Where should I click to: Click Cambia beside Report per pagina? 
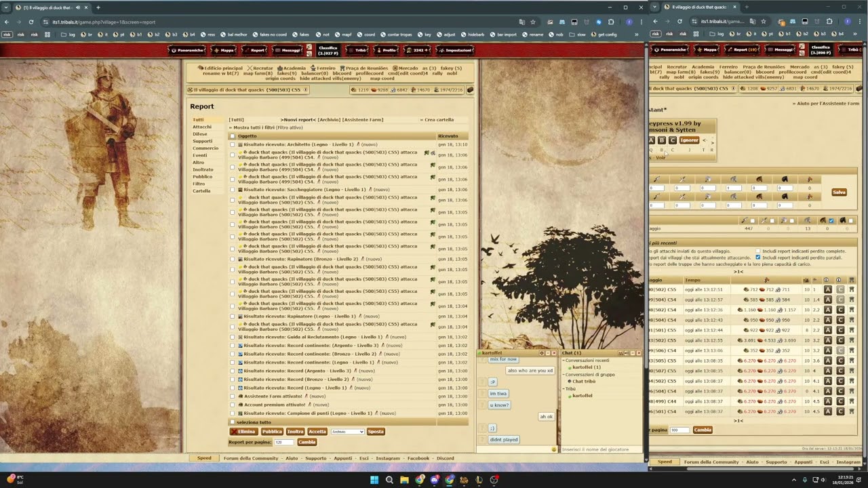tap(307, 443)
